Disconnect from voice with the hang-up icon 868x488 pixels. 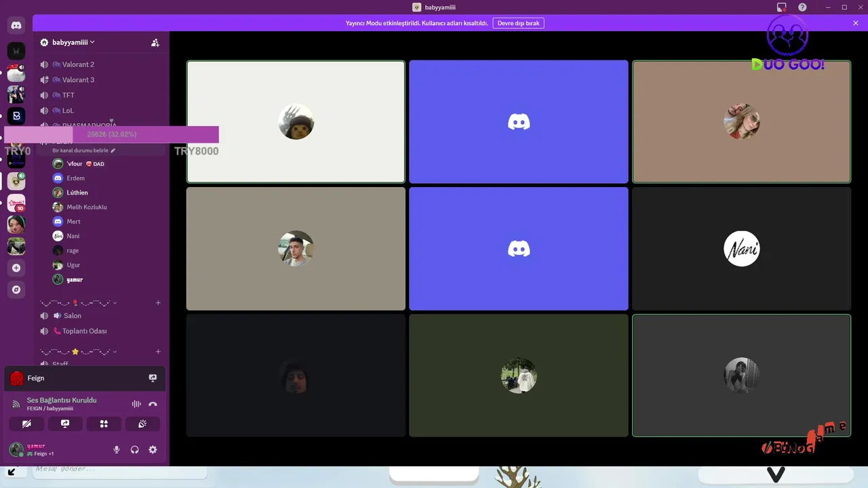(x=153, y=404)
